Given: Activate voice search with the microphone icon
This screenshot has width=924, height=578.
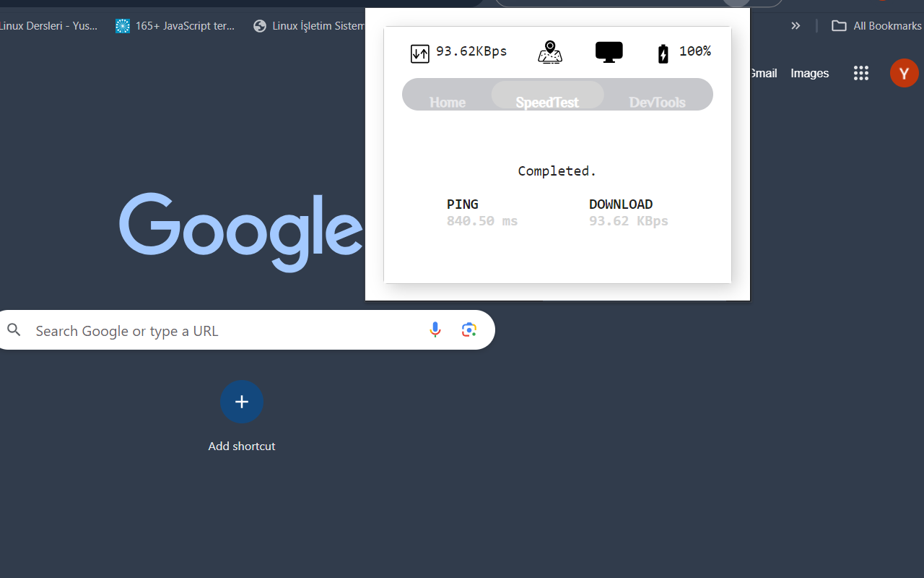Looking at the screenshot, I should (435, 329).
